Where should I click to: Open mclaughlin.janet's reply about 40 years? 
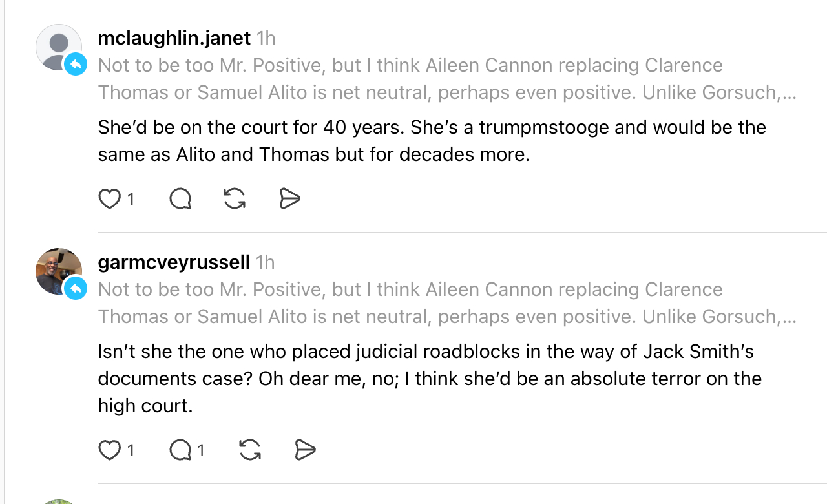click(431, 141)
